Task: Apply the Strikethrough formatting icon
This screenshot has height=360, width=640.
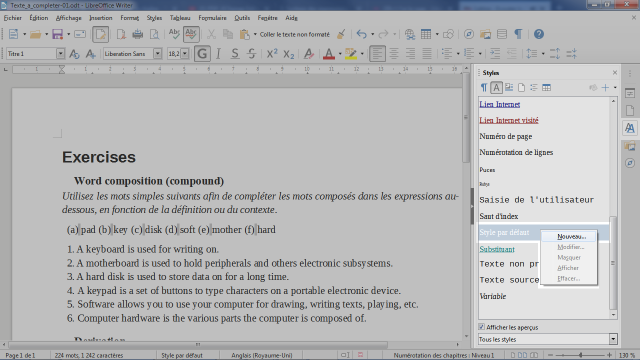Action: (x=251, y=53)
